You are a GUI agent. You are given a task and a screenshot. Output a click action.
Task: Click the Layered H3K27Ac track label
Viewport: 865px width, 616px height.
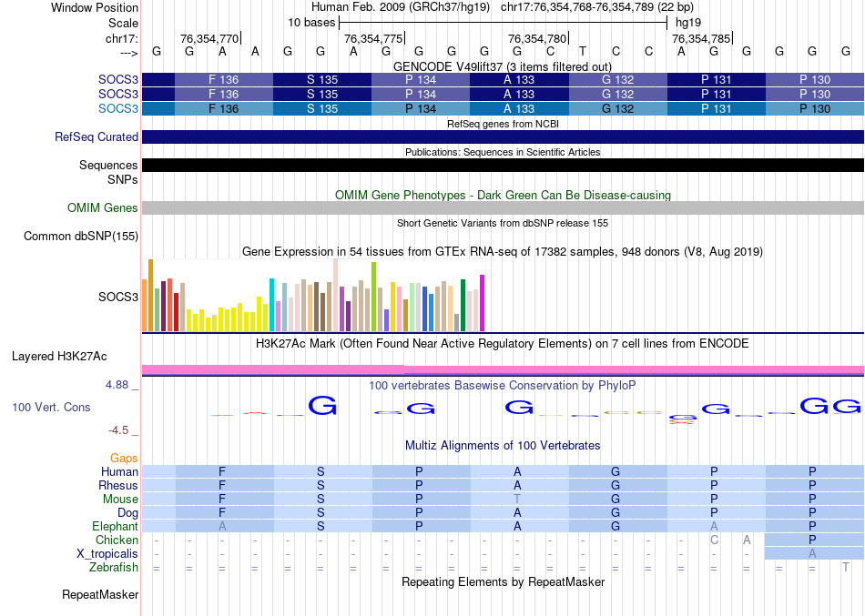pos(59,357)
